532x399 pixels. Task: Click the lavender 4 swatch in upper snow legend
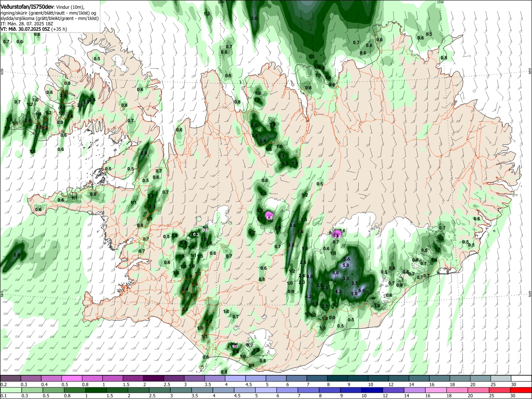(235, 378)
